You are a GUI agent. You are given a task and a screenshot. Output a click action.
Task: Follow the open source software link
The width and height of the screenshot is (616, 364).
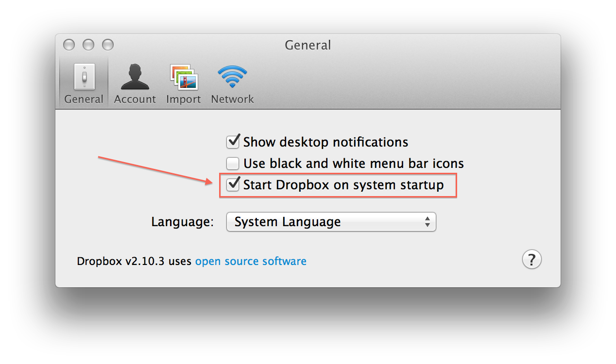pyautogui.click(x=251, y=261)
